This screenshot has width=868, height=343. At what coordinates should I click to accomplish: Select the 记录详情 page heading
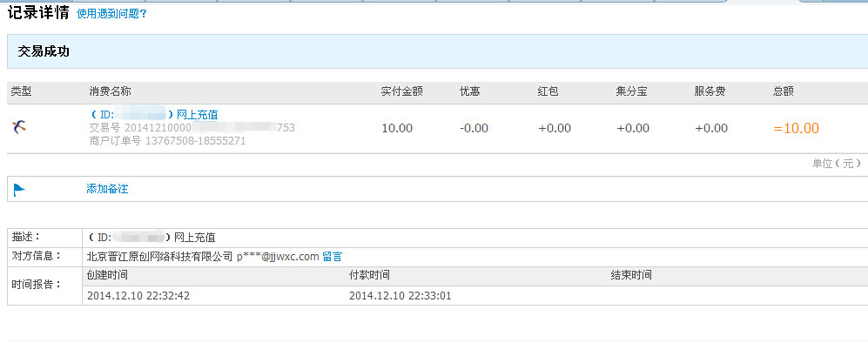click(38, 13)
